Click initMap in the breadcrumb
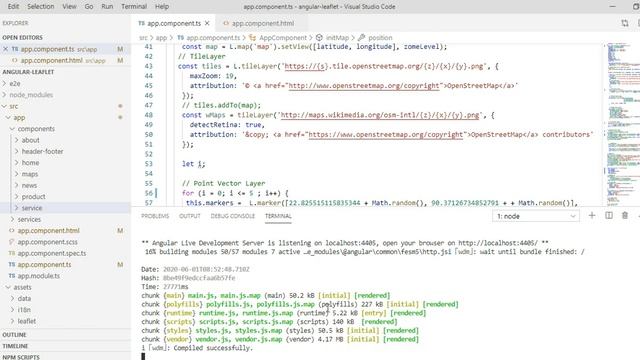Viewport: 640px width, 360px height. pyautogui.click(x=337, y=38)
